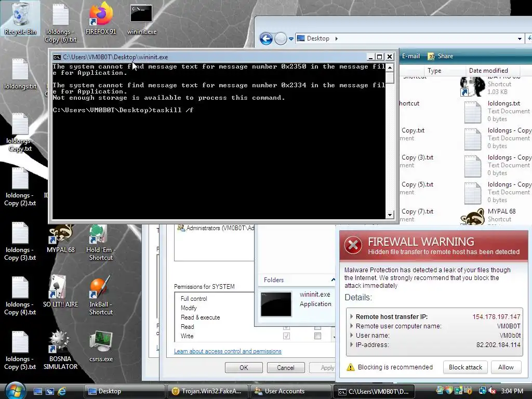Expand Remote user computer name detail row
This screenshot has width=532, height=399.
(352, 326)
